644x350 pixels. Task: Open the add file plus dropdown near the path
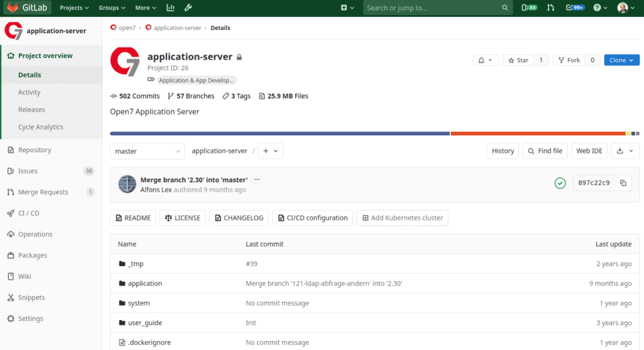(270, 151)
